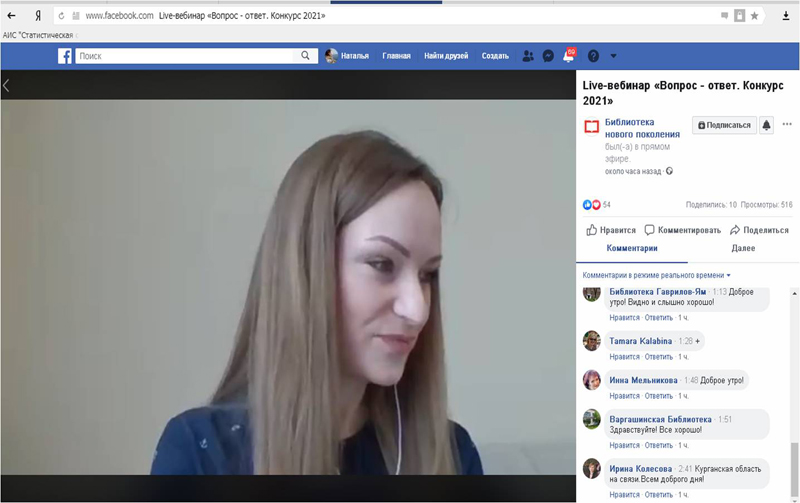The height and width of the screenshot is (503, 800).
Task: Open notifications bell in Facebook header
Action: 568,56
